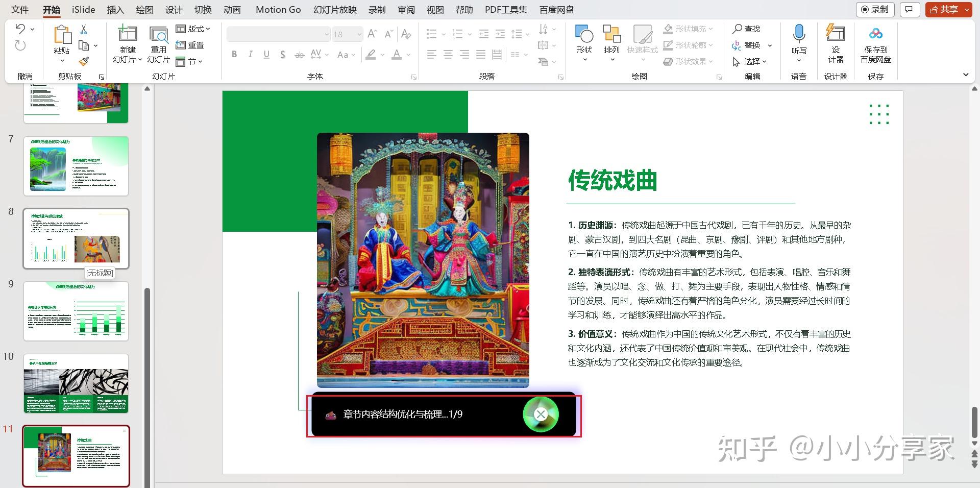Click the Share (共享) button
Image resolution: width=980 pixels, height=488 pixels.
coord(944,9)
